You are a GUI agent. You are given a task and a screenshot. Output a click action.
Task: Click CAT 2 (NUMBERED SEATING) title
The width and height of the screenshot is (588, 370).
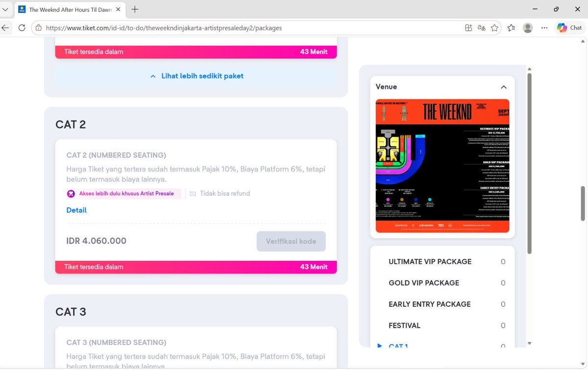(116, 155)
